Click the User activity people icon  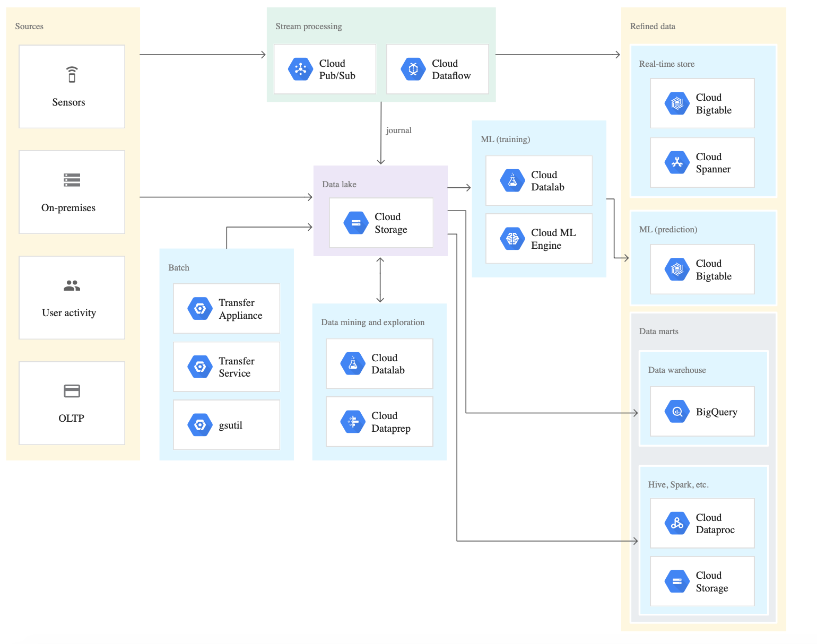tap(72, 286)
